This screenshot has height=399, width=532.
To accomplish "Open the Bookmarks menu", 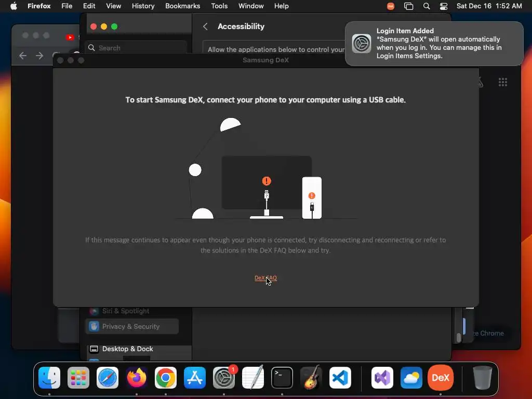I will click(x=182, y=6).
